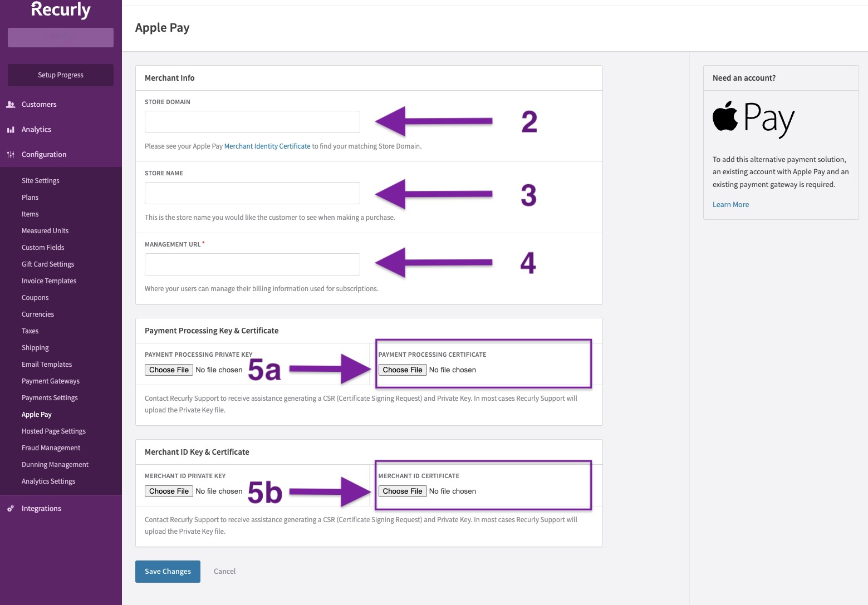Click the Store Domain input field
Screen dimensions: 868x605
(x=252, y=122)
